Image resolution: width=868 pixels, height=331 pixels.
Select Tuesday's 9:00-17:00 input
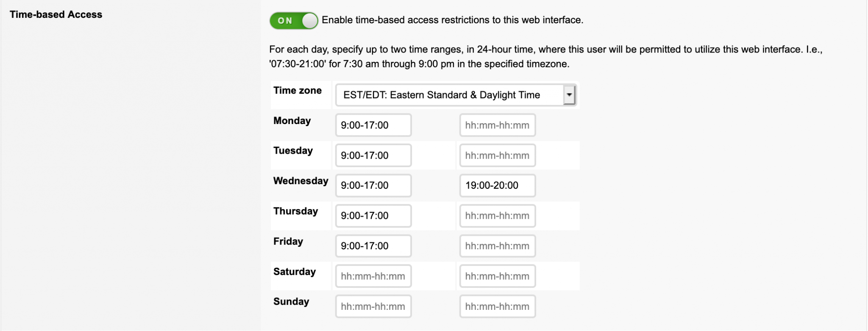[373, 155]
